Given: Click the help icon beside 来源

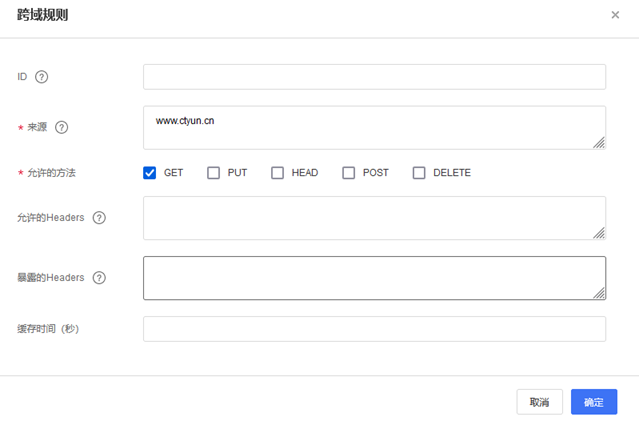Looking at the screenshot, I should (x=62, y=127).
